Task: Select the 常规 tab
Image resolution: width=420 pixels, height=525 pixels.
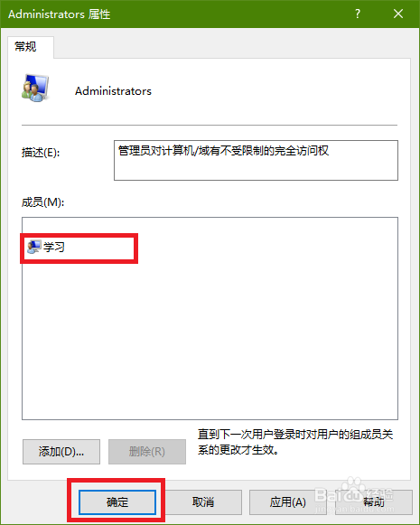Action: (26, 47)
